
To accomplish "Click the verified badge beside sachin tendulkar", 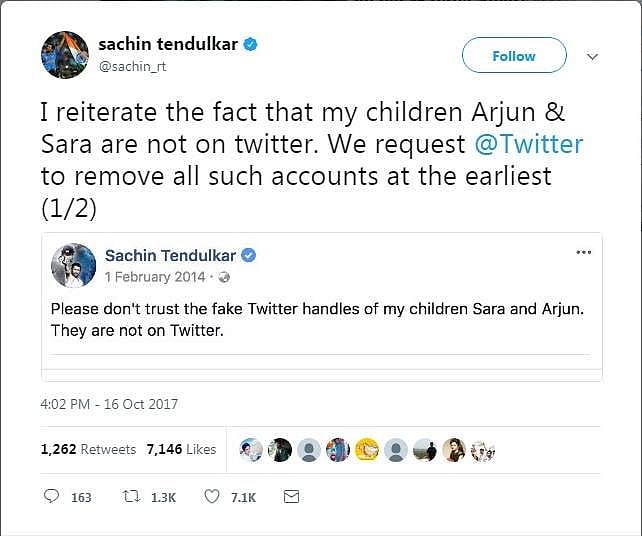I will (x=250, y=44).
